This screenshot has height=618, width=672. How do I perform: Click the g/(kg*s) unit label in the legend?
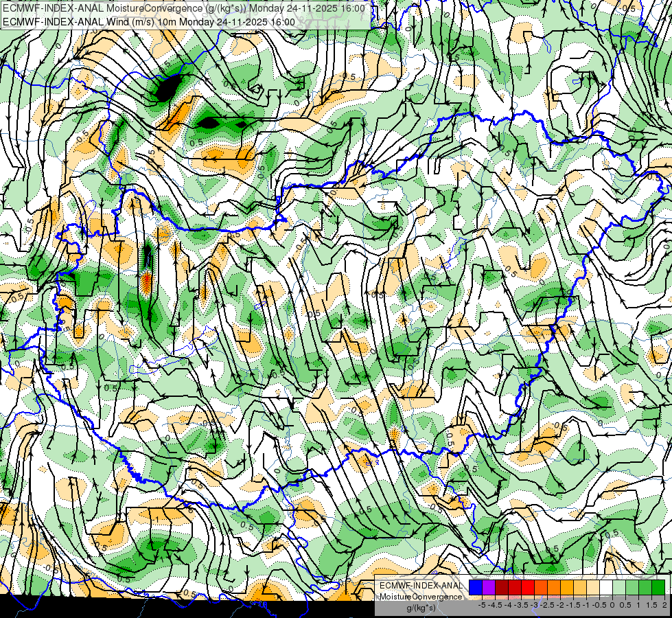point(421,608)
